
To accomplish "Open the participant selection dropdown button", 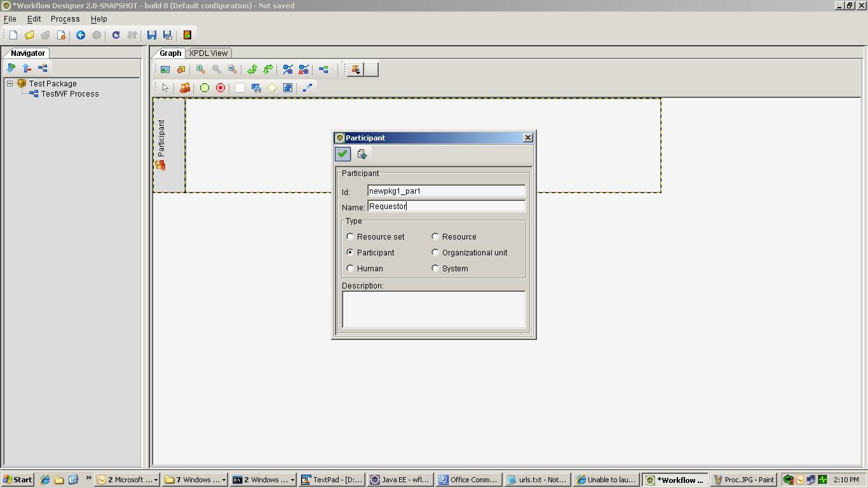I will point(356,70).
